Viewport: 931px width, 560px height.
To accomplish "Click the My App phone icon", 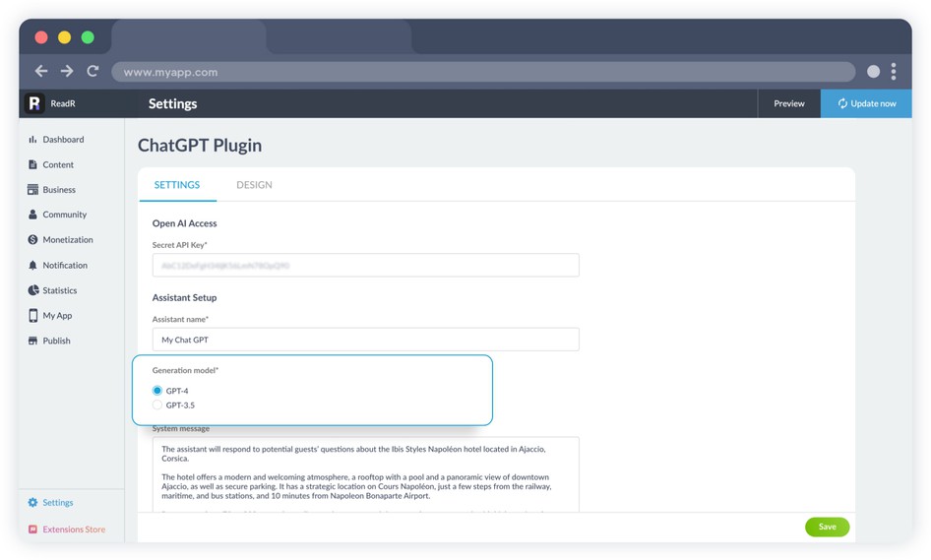I will click(32, 315).
